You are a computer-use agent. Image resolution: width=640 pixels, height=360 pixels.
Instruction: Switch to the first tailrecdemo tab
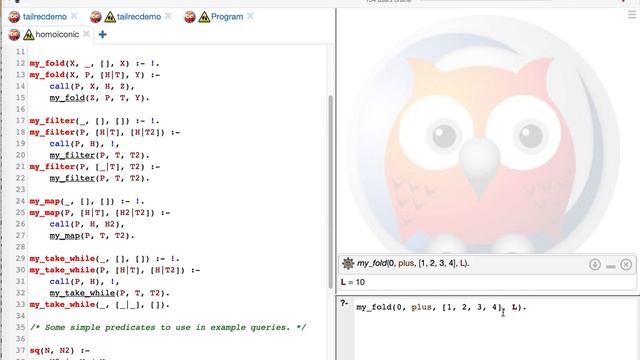click(x=45, y=17)
